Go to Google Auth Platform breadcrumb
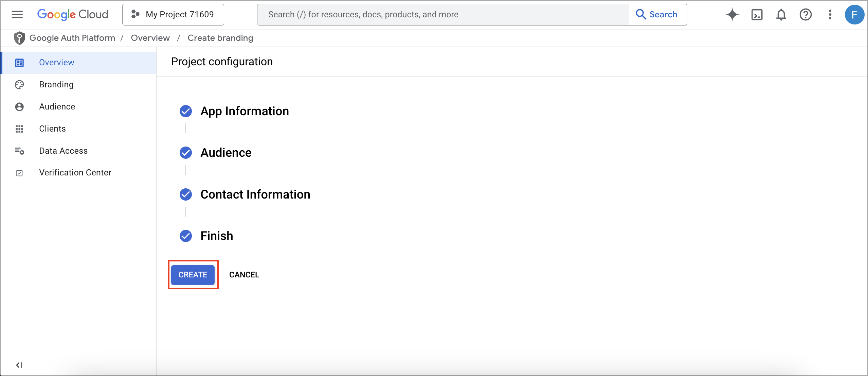The height and width of the screenshot is (376, 868). pyautogui.click(x=72, y=38)
